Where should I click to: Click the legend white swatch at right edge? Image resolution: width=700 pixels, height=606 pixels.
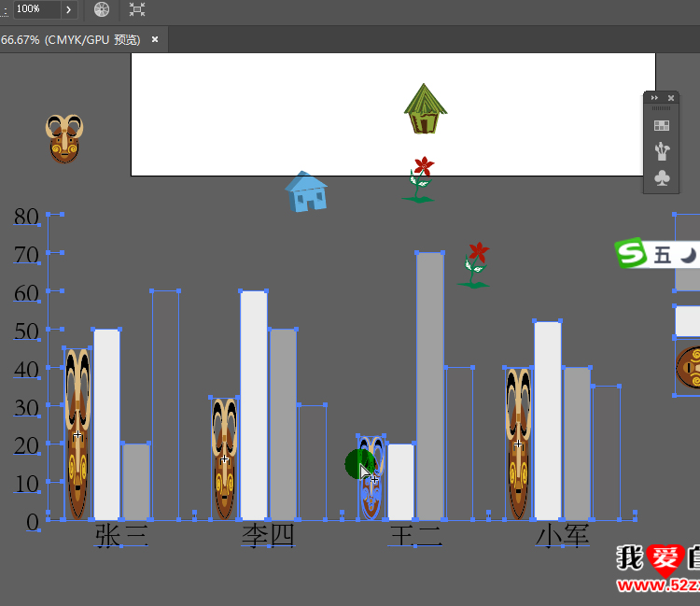point(688,321)
